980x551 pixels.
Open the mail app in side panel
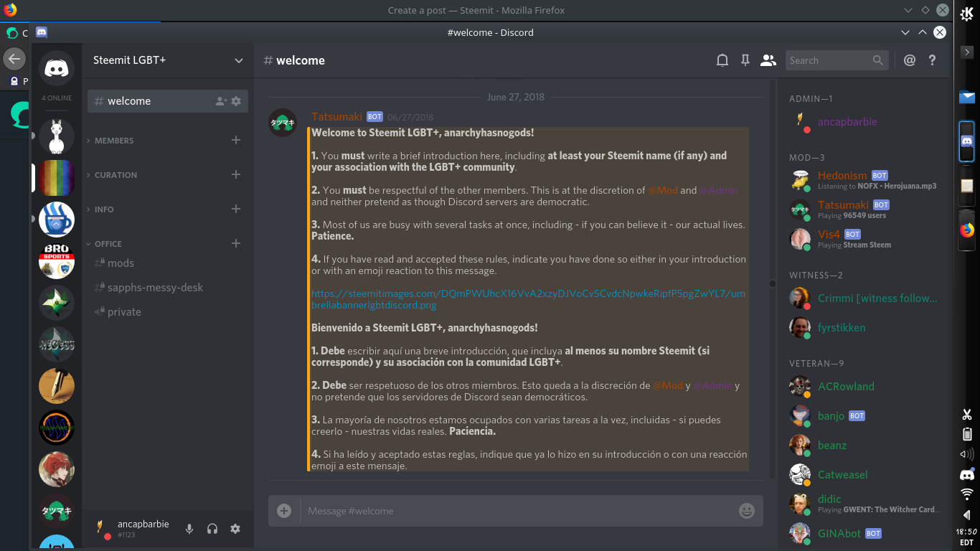pos(967,97)
